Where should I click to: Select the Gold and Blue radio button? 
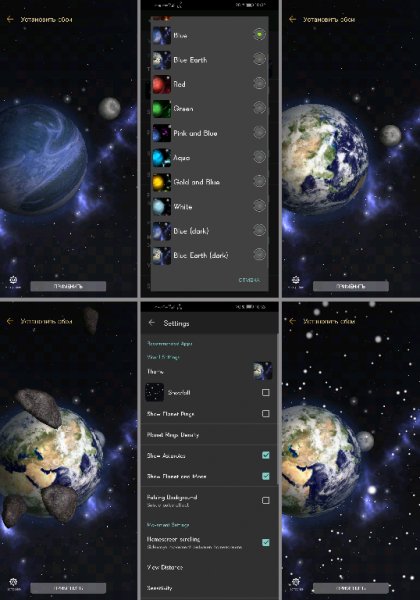[259, 181]
